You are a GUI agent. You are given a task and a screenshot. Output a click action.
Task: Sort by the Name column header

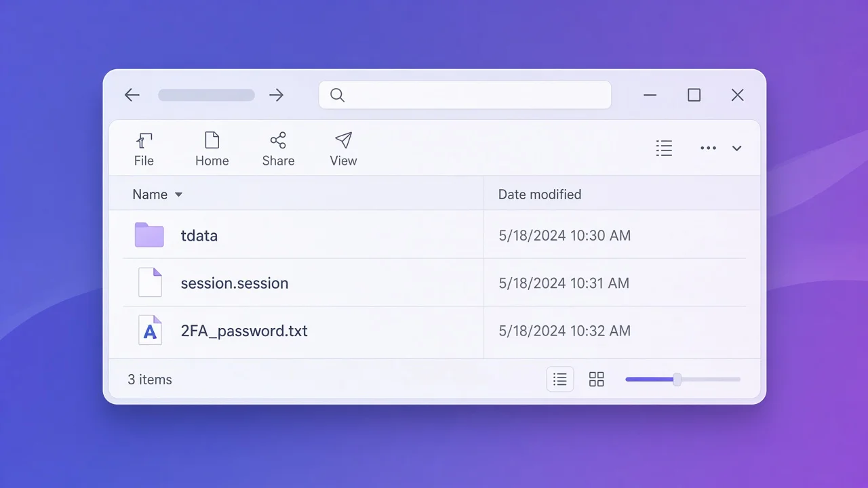coord(150,195)
